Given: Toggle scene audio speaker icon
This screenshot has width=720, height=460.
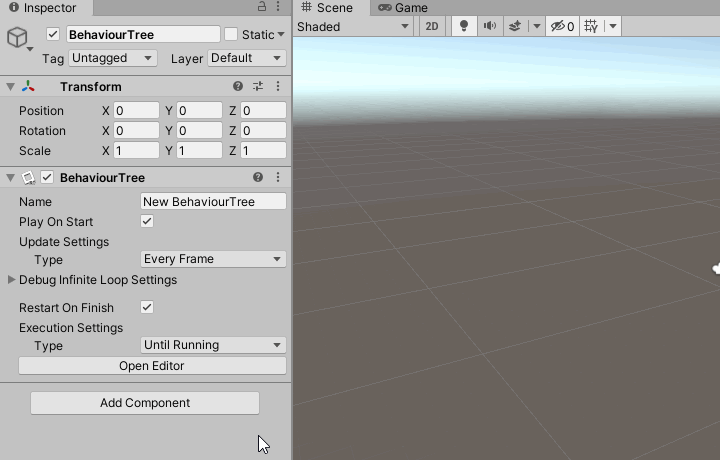Looking at the screenshot, I should [490, 27].
